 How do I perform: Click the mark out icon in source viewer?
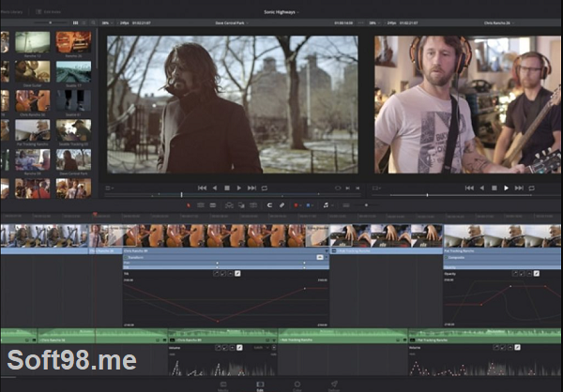click(x=358, y=188)
